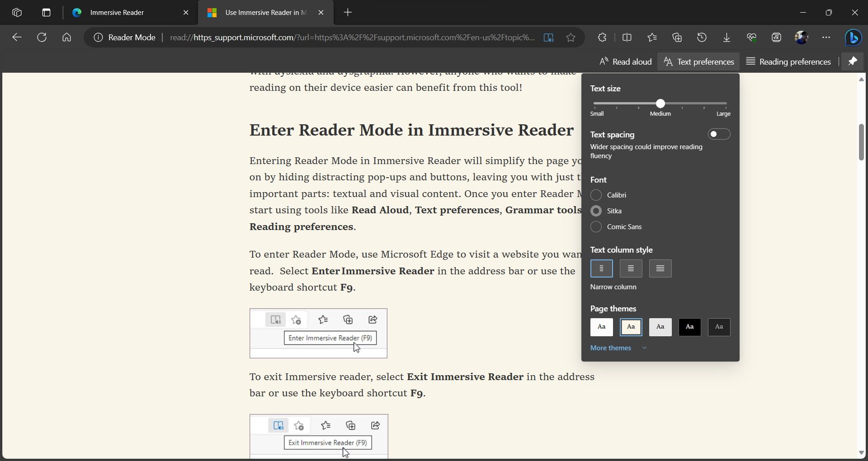Select the wide text column style
868x461 pixels.
[x=660, y=268]
